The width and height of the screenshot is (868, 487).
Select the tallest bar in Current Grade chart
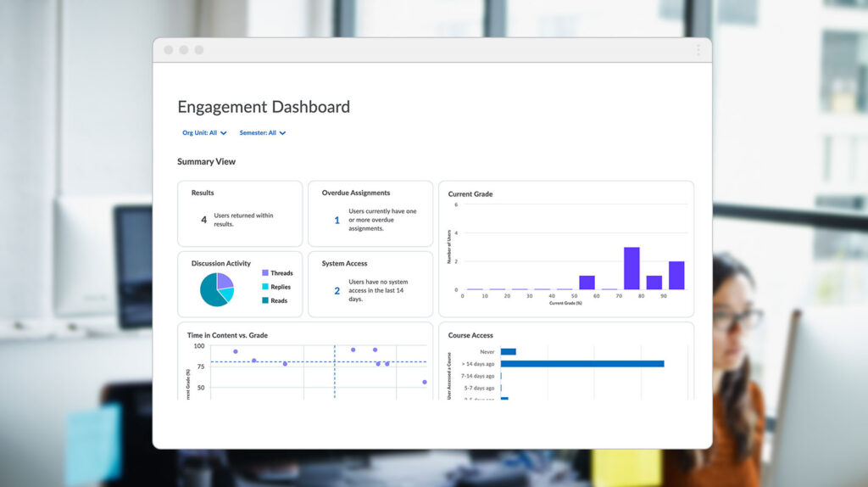[632, 268]
